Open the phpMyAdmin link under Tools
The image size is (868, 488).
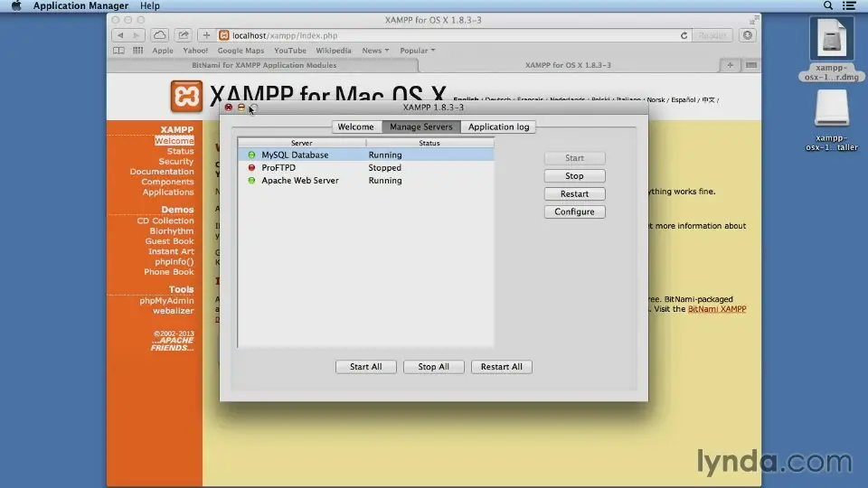coord(166,301)
